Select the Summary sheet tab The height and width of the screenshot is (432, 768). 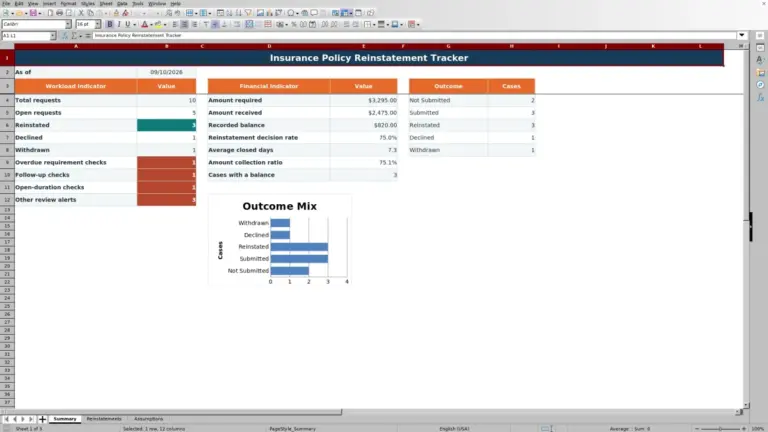pos(65,419)
